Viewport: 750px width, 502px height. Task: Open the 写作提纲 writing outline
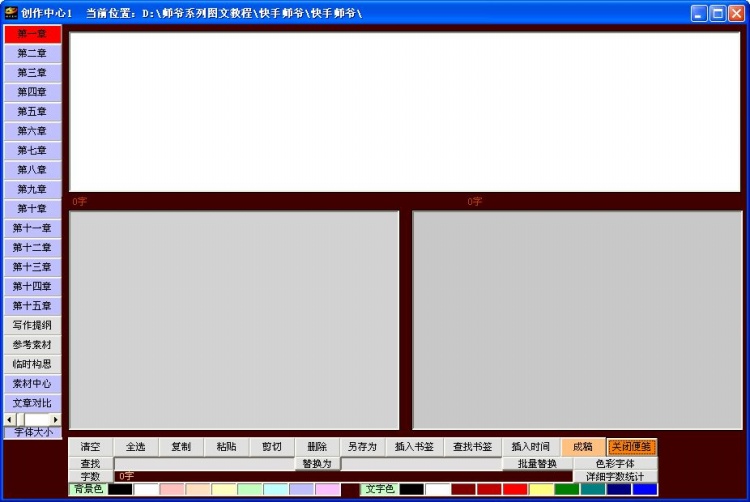[33, 326]
